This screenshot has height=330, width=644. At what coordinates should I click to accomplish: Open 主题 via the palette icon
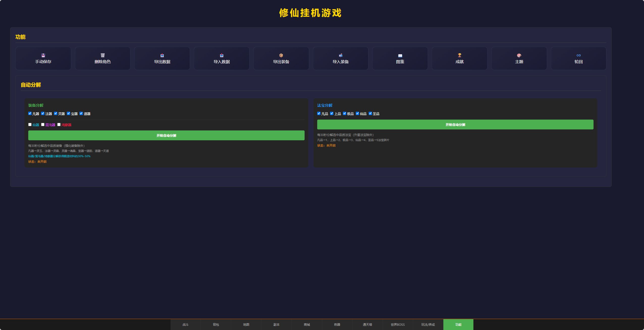coord(519,55)
